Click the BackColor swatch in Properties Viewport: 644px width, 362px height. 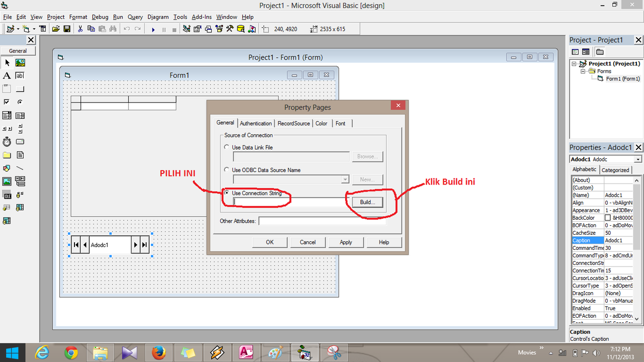point(608,218)
